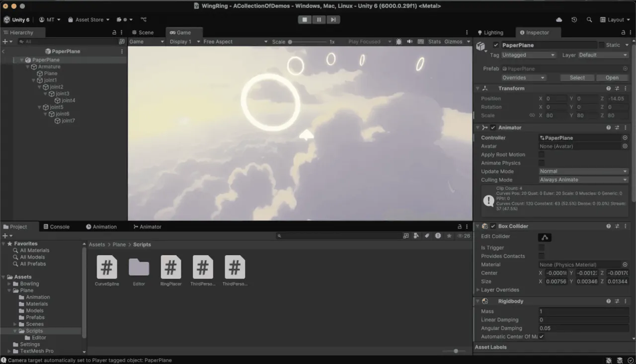636x364 pixels.
Task: Pause the running game
Action: tap(319, 19)
